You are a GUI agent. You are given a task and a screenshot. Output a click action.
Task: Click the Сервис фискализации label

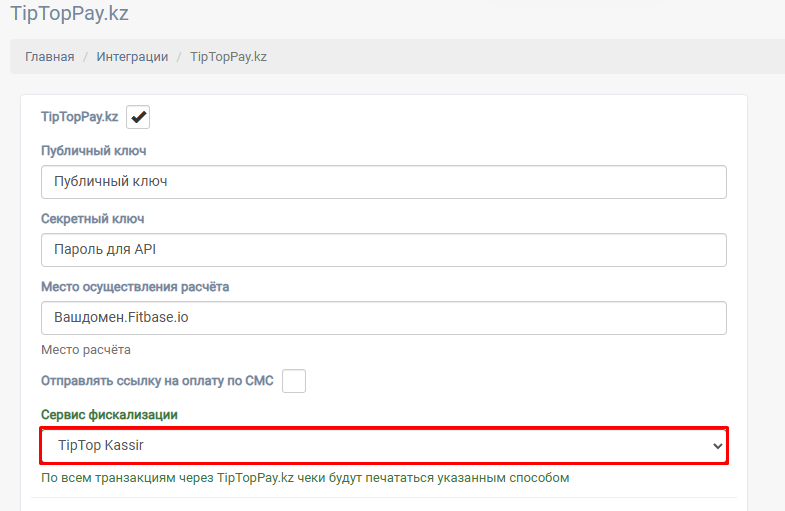pos(109,415)
